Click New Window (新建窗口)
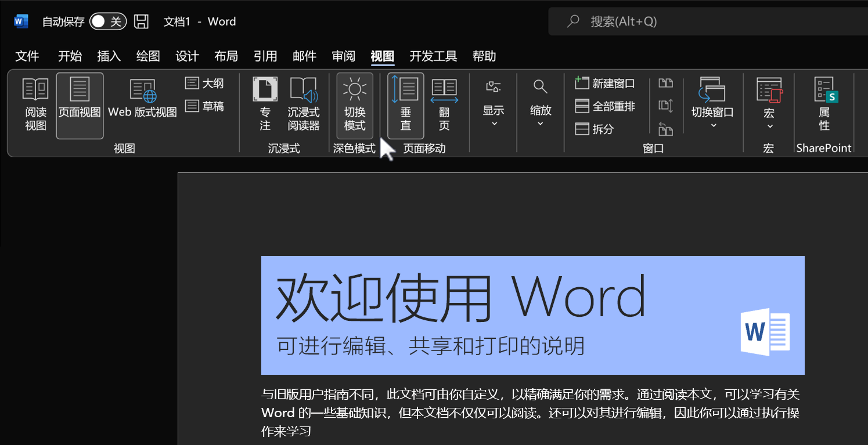The width and height of the screenshot is (868, 445). 605,84
